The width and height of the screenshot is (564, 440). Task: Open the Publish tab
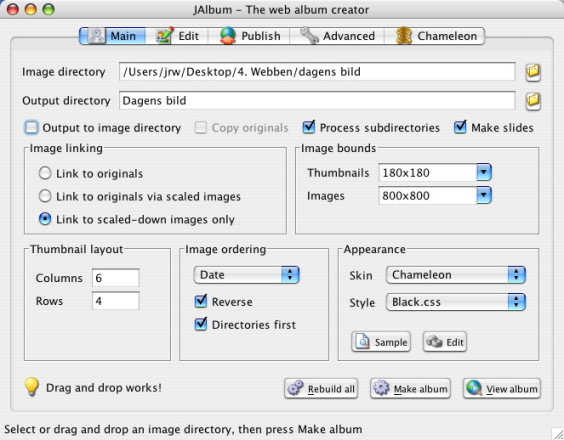249,36
